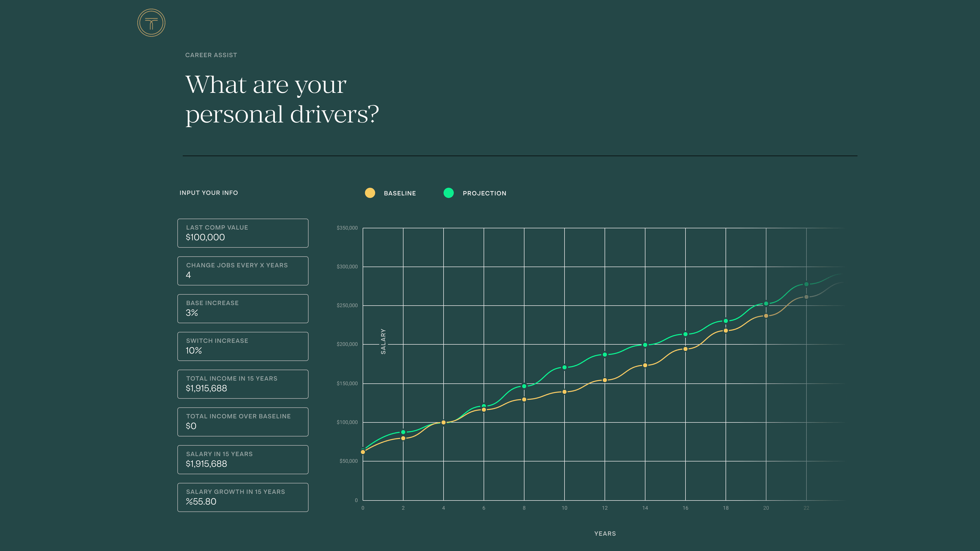Image resolution: width=980 pixels, height=551 pixels.
Task: Click baseline data point at year 10
Action: [x=564, y=392]
